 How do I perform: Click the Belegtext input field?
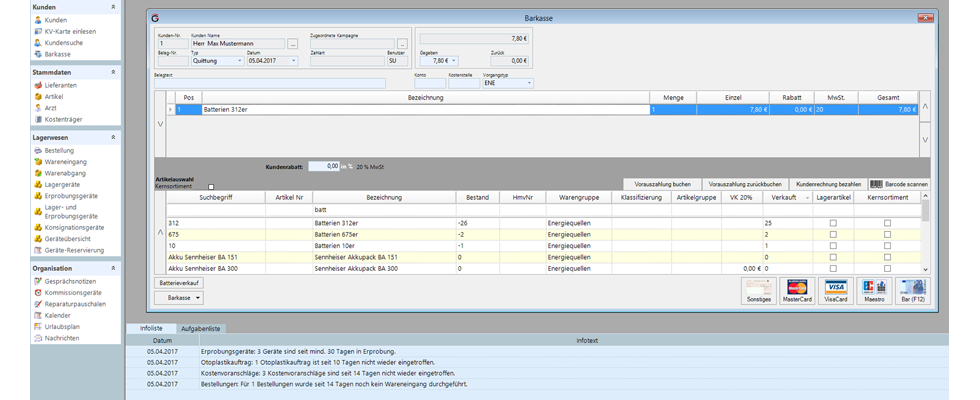270,83
